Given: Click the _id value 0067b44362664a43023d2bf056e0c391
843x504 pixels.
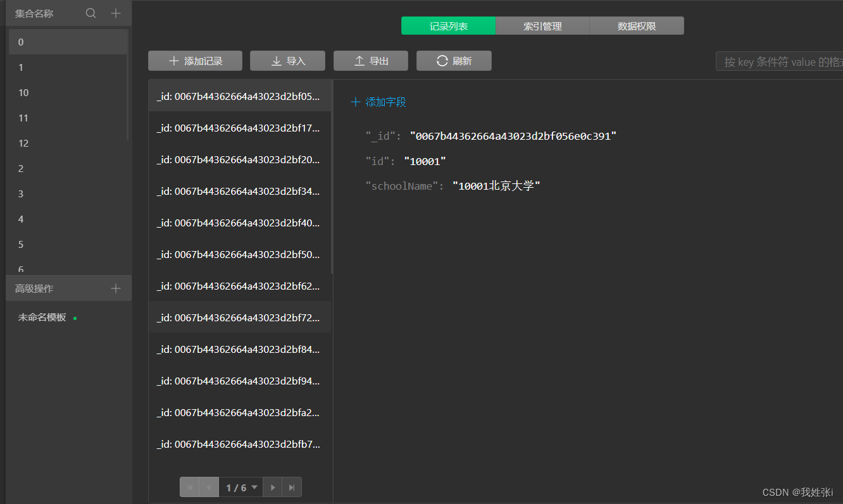Looking at the screenshot, I should pos(513,136).
